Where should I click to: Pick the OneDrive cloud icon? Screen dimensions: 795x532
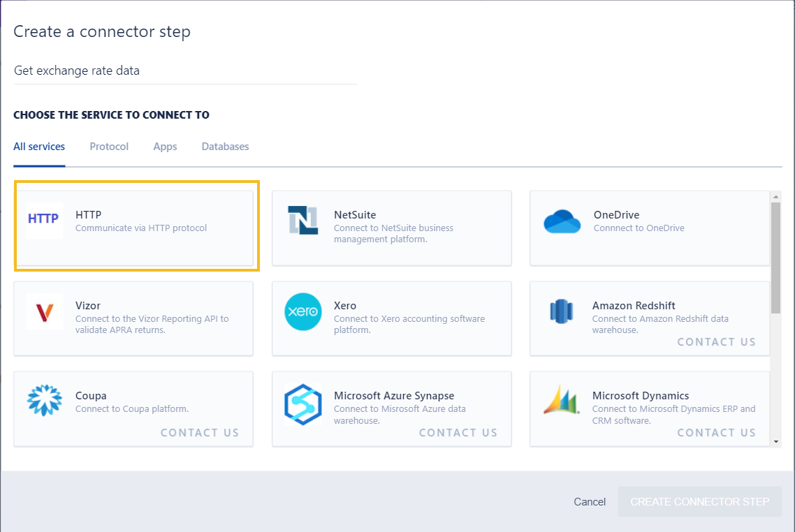[x=562, y=221]
